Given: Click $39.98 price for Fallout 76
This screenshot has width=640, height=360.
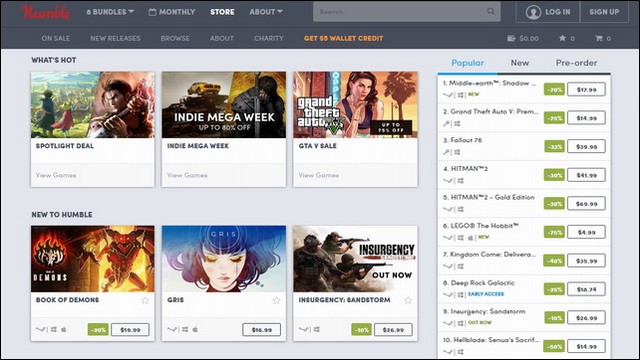Looking at the screenshot, I should click(586, 147).
